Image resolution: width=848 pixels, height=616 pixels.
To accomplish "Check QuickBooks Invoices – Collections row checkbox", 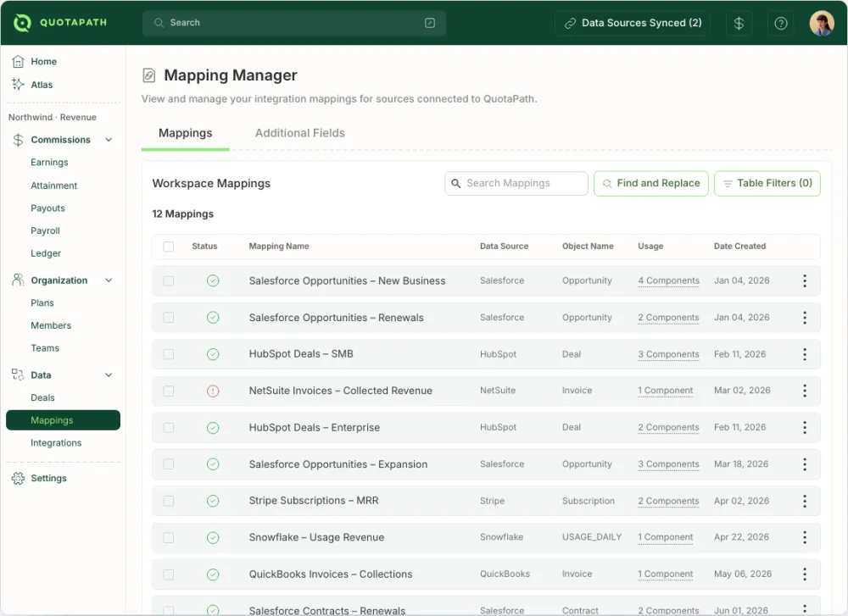I will click(x=169, y=574).
